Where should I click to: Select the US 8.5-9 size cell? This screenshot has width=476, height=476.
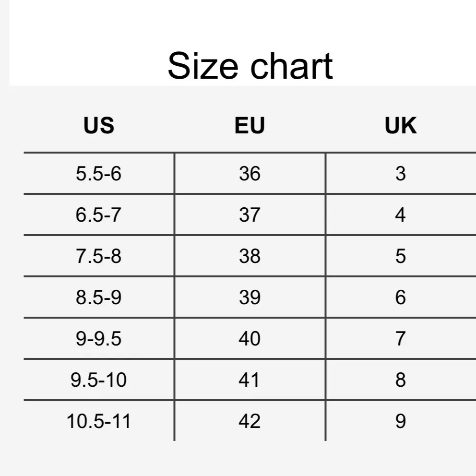tap(99, 297)
